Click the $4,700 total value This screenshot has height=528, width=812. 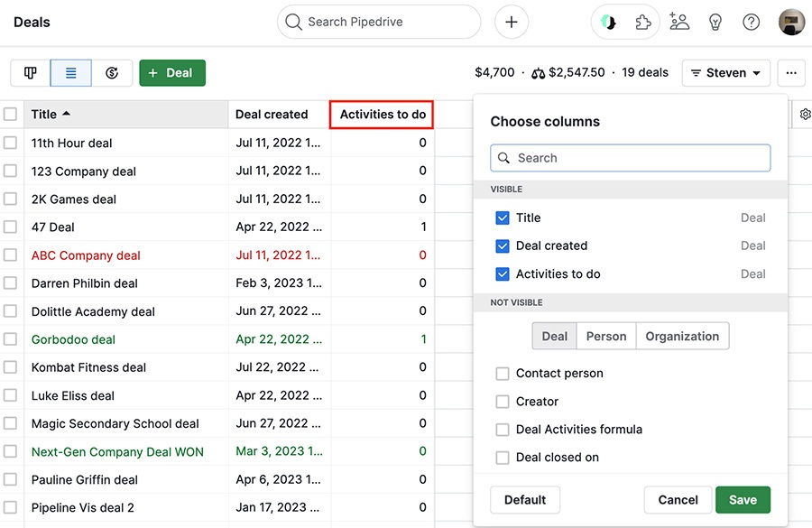point(494,72)
